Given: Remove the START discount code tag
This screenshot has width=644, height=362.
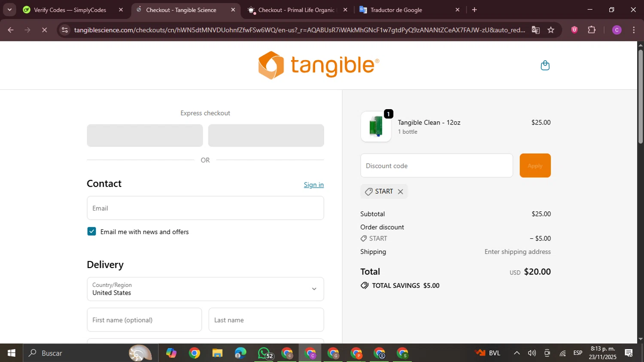Looking at the screenshot, I should coord(400,192).
